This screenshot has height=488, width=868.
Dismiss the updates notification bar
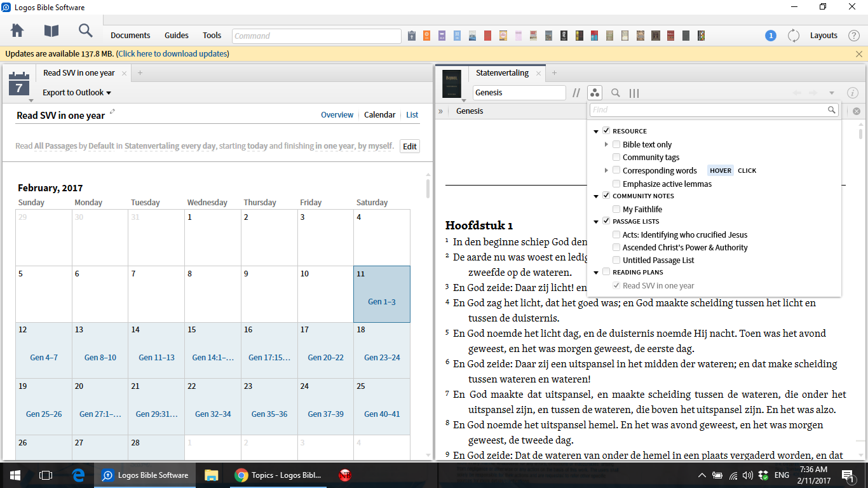pos(859,54)
